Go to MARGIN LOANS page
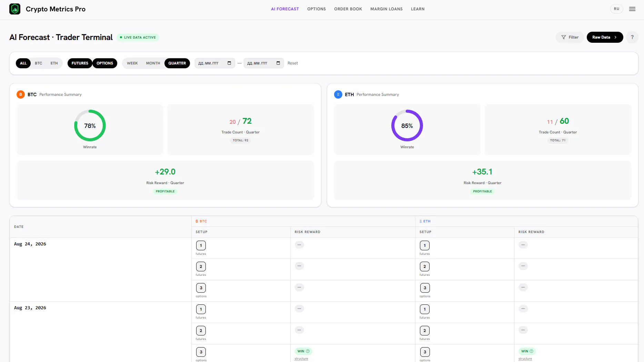644x362 pixels. point(386,9)
